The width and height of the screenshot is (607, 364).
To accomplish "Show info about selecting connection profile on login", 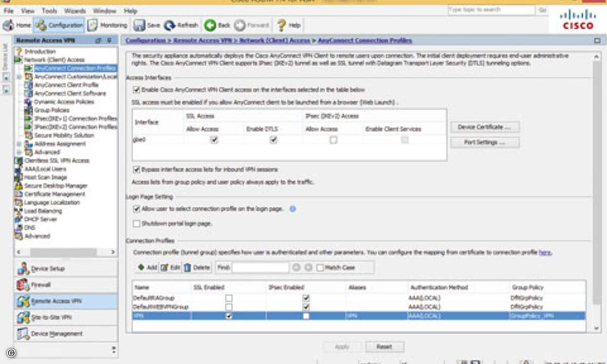I will pos(292,208).
